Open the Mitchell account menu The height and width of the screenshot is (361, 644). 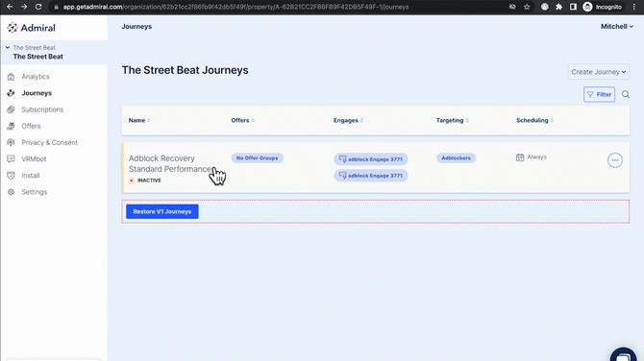point(616,26)
